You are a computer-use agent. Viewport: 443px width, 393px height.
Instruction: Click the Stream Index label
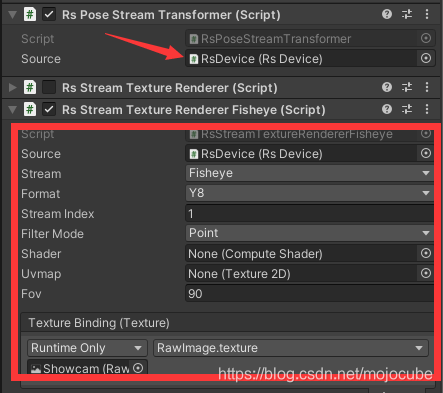[58, 214]
